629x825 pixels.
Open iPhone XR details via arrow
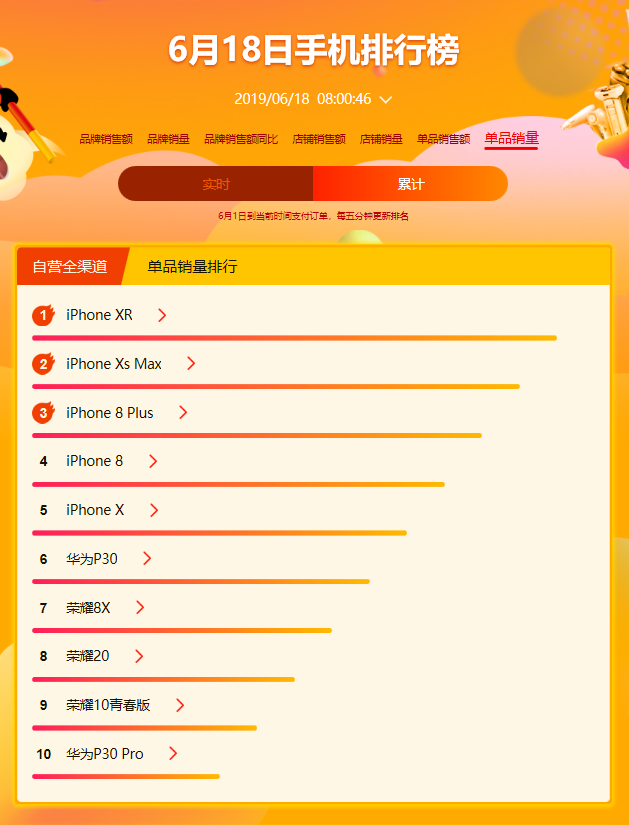[x=162, y=315]
